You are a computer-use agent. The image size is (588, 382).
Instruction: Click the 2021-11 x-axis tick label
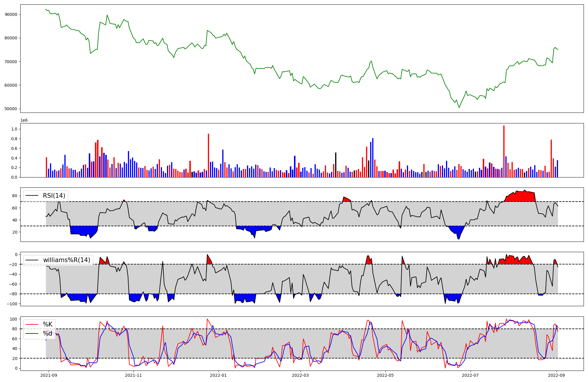[134, 375]
